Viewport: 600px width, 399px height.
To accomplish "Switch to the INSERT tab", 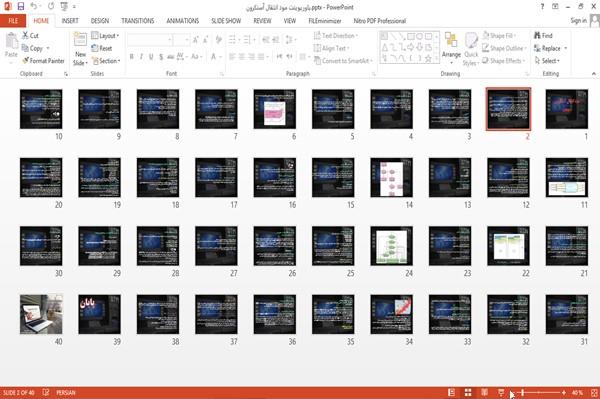I will point(70,21).
